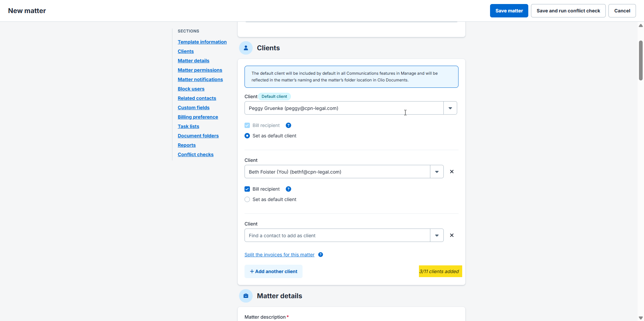Expand the empty Find a contact dropdown
644x321 pixels.
(437, 236)
